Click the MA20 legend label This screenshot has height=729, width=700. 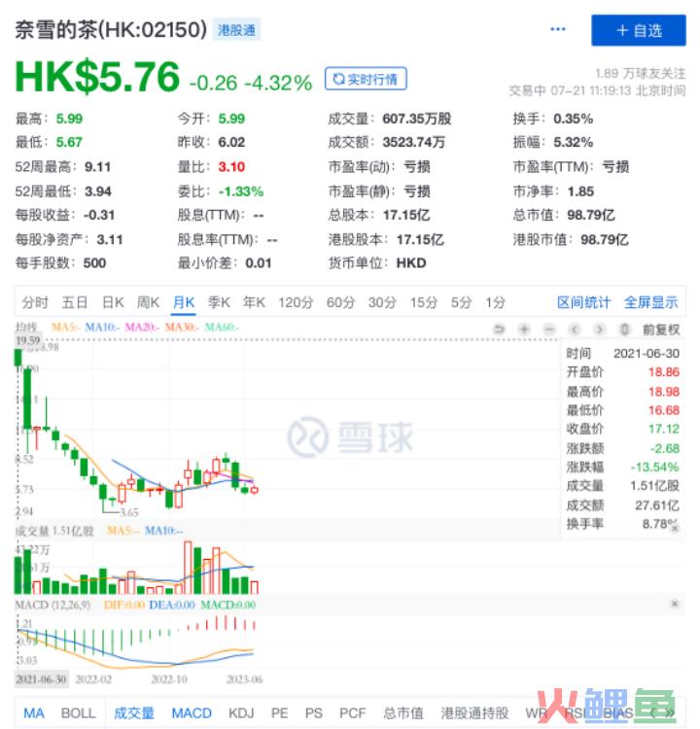click(x=142, y=328)
